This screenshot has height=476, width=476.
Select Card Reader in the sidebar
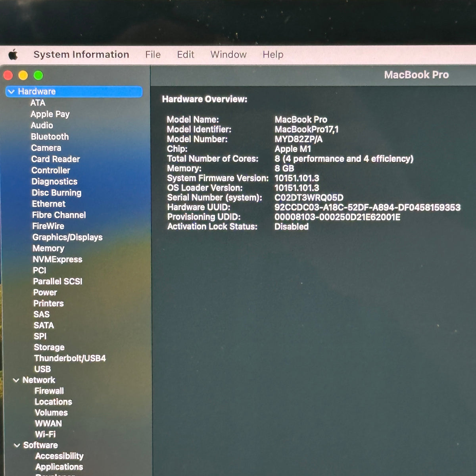click(x=56, y=159)
